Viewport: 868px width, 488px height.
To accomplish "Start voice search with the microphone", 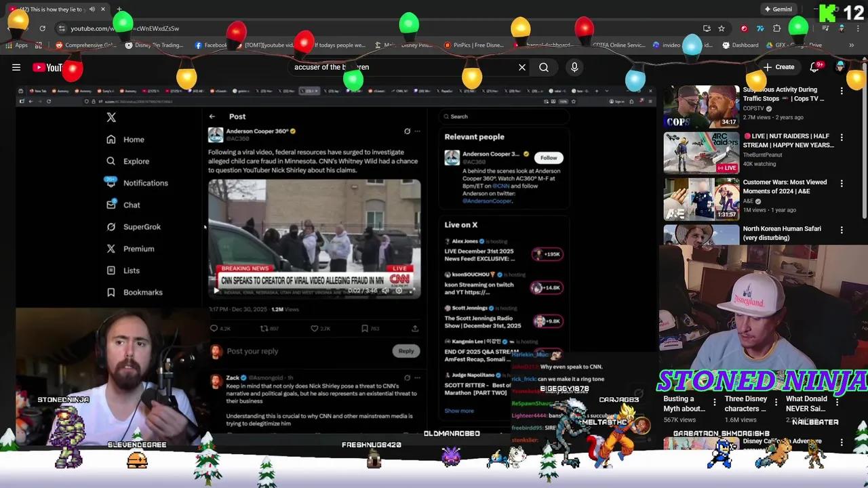I will [574, 67].
